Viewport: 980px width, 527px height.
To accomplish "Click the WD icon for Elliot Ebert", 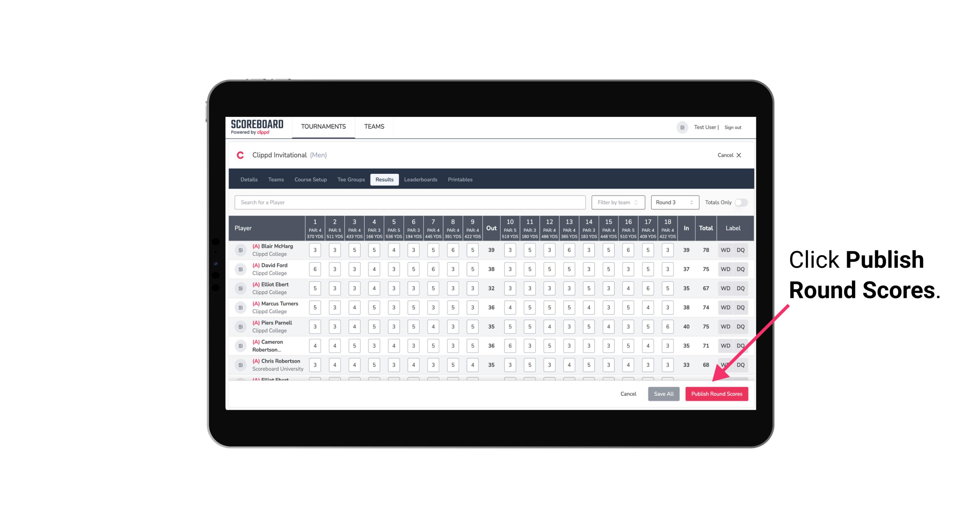I will pyautogui.click(x=724, y=288).
